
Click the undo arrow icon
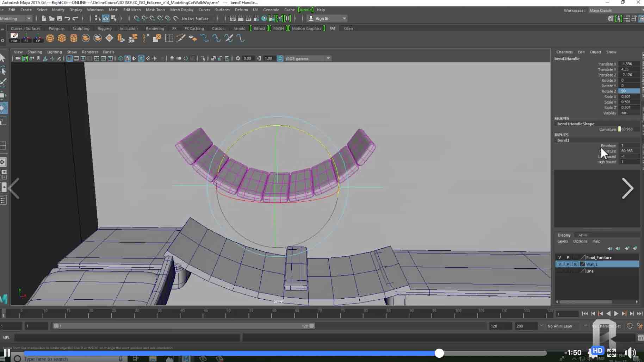(67, 18)
